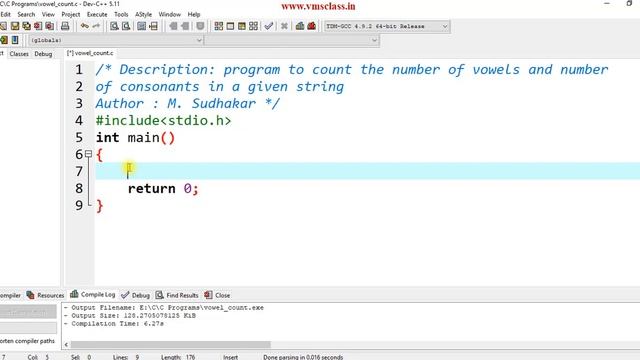
Task: Click the Save file toolbar icon
Action: (15, 26)
